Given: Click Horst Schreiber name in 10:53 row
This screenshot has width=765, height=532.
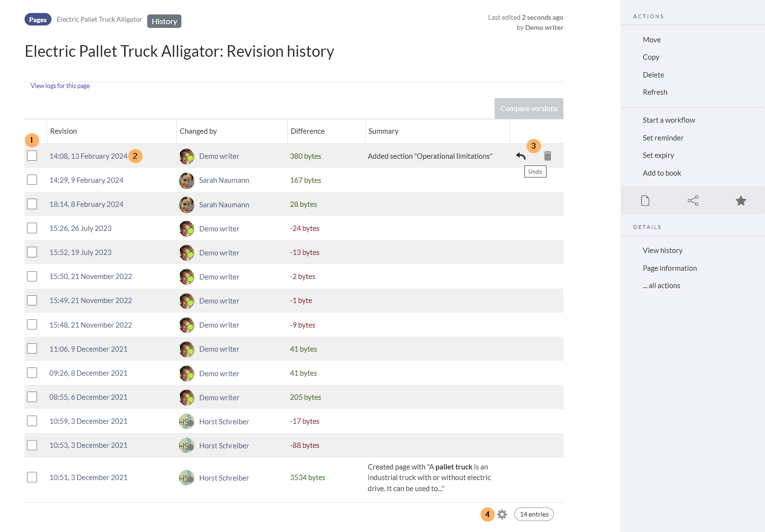Looking at the screenshot, I should 224,445.
